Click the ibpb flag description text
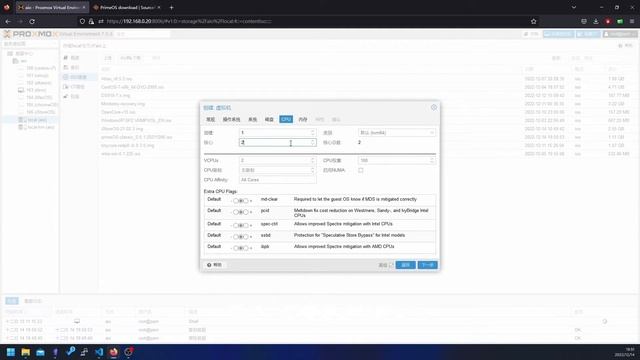 coord(344,247)
